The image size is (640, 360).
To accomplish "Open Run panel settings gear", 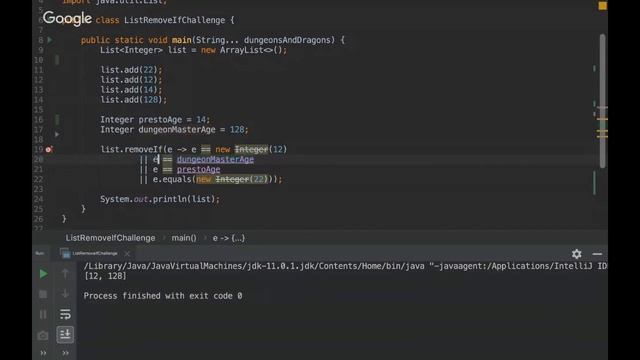I will coord(576,254).
